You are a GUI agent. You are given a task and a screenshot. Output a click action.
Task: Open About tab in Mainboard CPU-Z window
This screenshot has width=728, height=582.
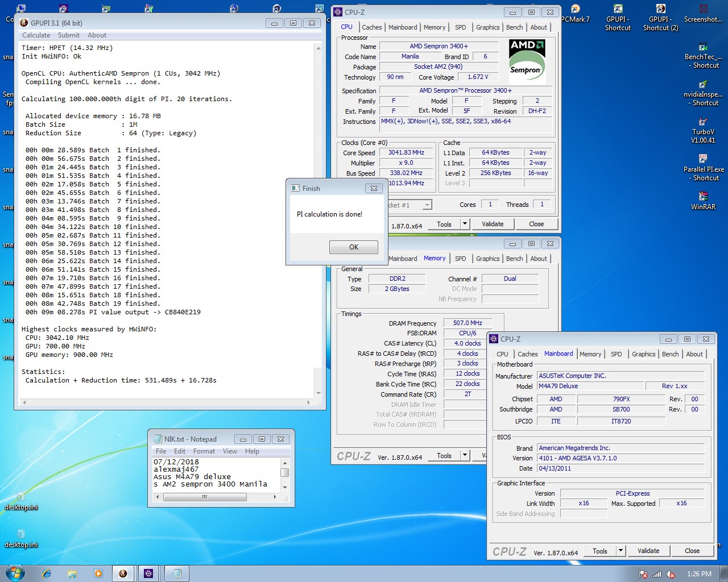tap(694, 354)
